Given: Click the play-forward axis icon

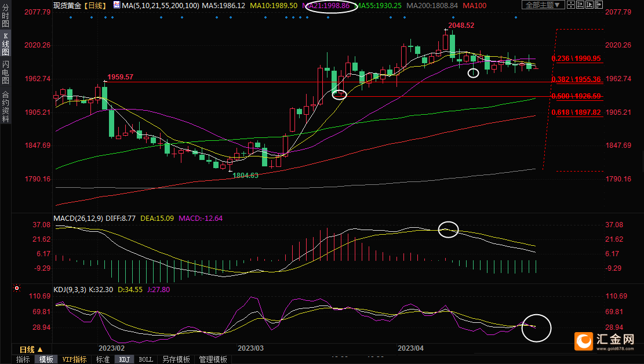Looking at the screenshot, I should click(590, 5).
